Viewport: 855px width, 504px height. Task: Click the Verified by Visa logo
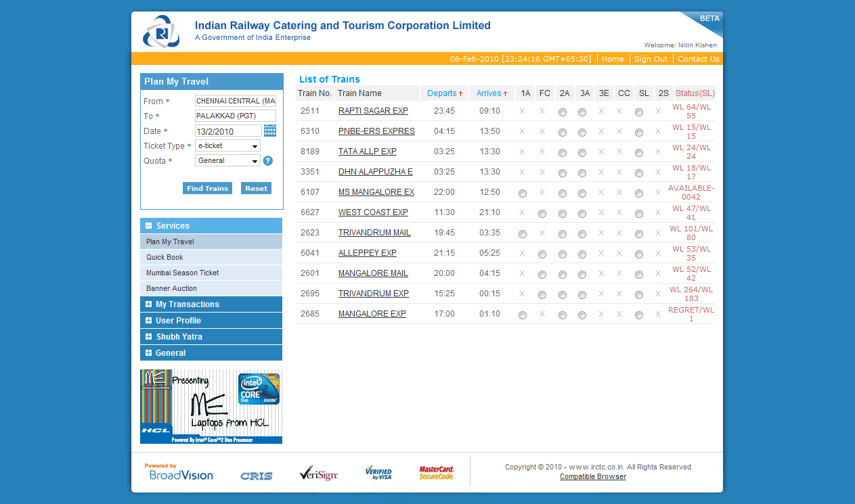pyautogui.click(x=378, y=473)
